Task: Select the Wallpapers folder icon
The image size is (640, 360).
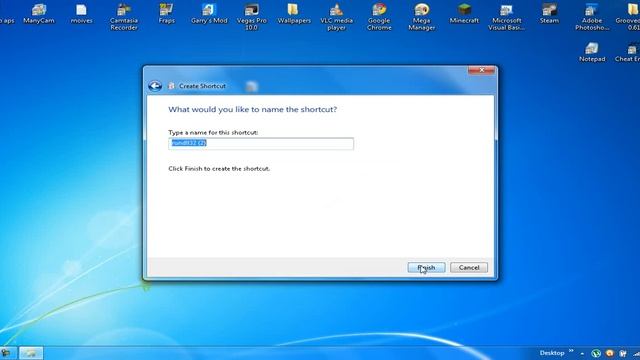Action: click(294, 13)
